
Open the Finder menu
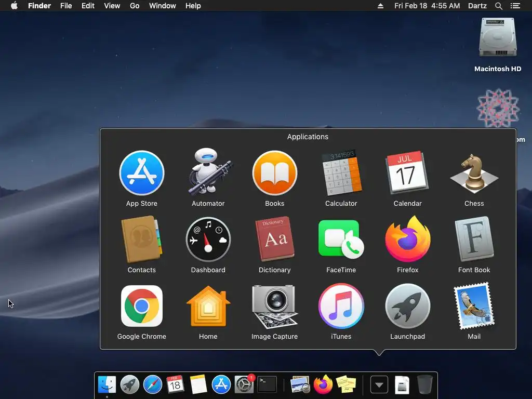(x=39, y=6)
